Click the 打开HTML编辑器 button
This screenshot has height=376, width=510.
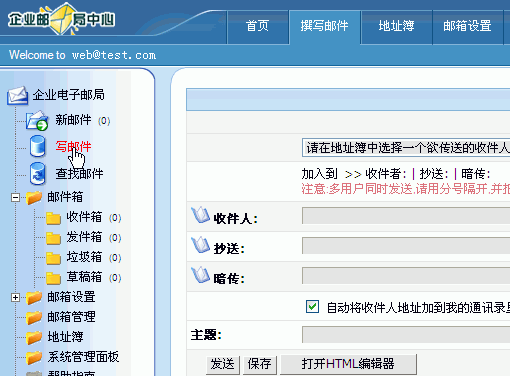348,364
